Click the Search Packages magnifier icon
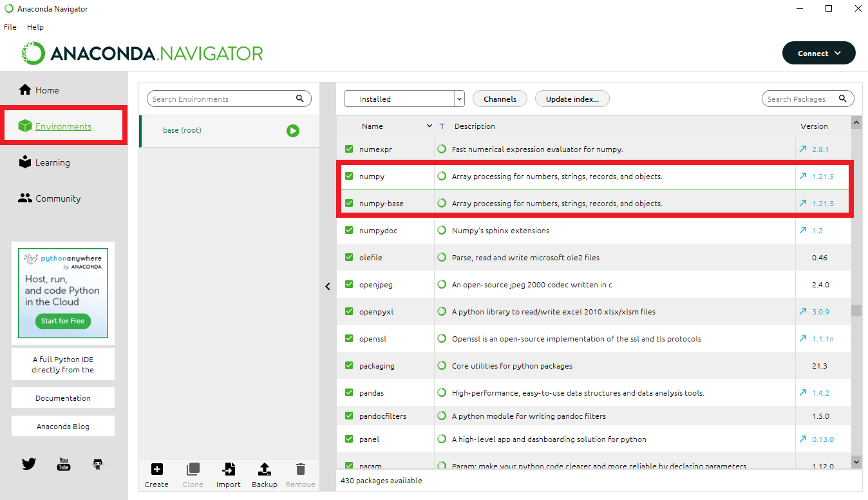868x500 pixels. [x=843, y=99]
